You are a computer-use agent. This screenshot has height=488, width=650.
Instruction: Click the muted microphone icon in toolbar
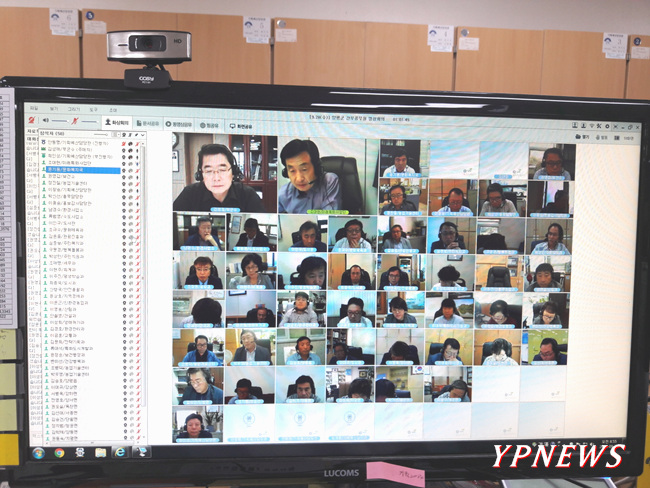75,121
